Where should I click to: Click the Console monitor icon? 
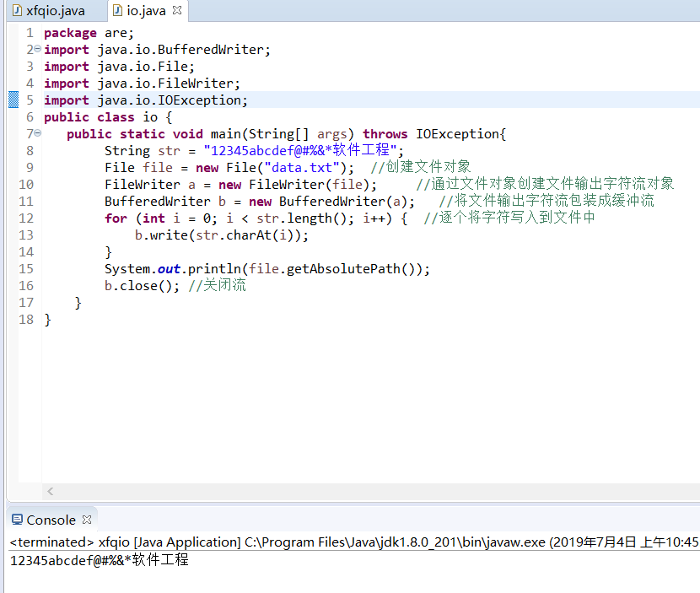click(17, 520)
